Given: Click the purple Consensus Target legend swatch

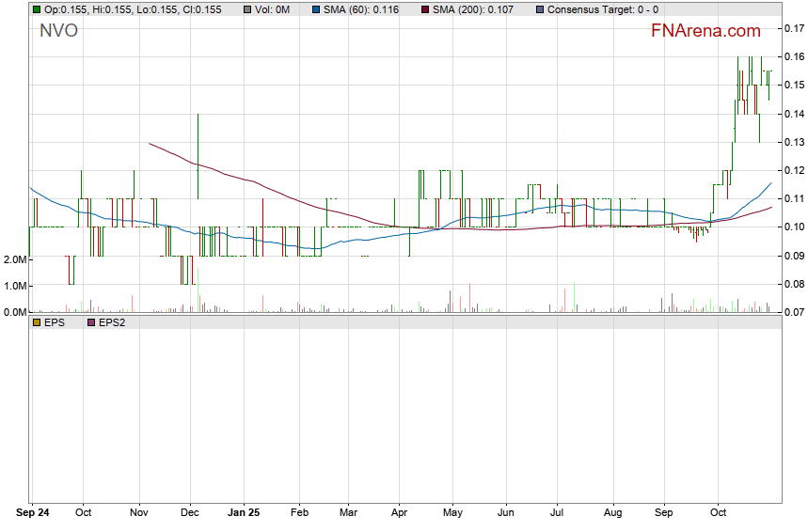Looking at the screenshot, I should tap(540, 9).
